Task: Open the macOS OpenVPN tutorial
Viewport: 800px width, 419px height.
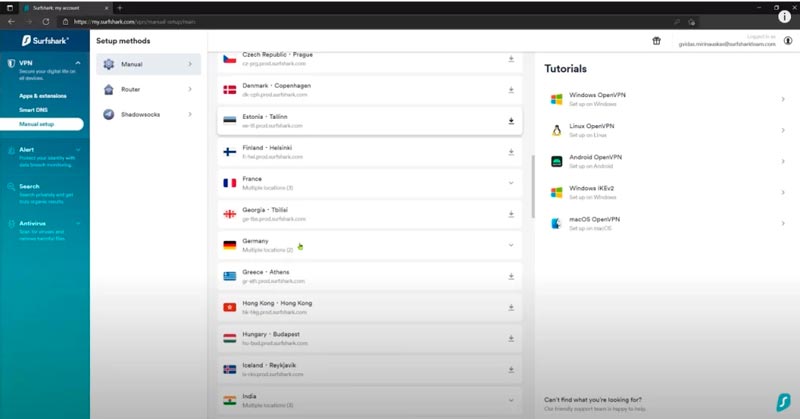Action: [x=668, y=224]
